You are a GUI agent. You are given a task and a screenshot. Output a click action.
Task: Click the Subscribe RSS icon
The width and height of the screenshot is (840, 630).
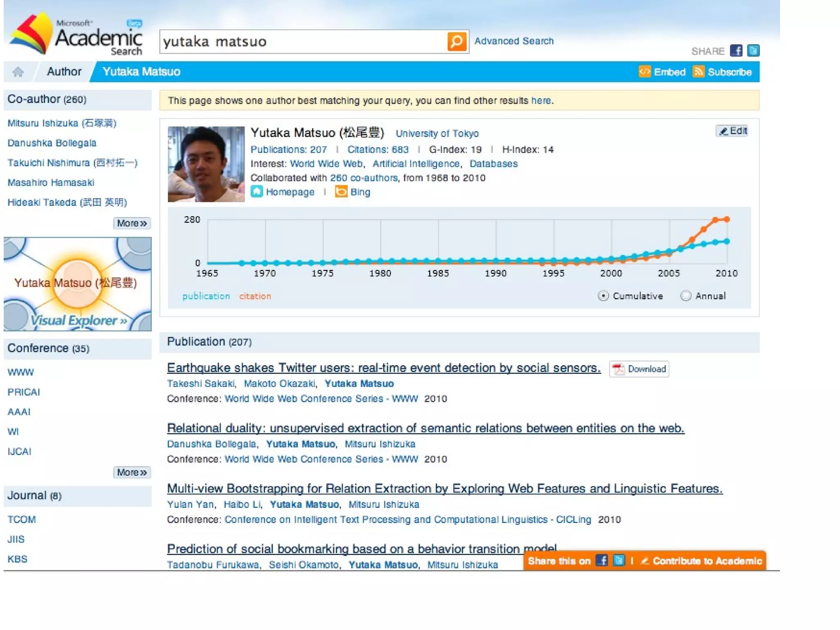coord(698,72)
